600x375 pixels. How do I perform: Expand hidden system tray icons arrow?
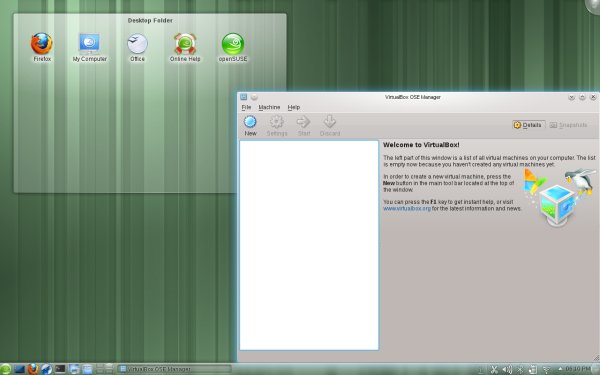[x=560, y=369]
